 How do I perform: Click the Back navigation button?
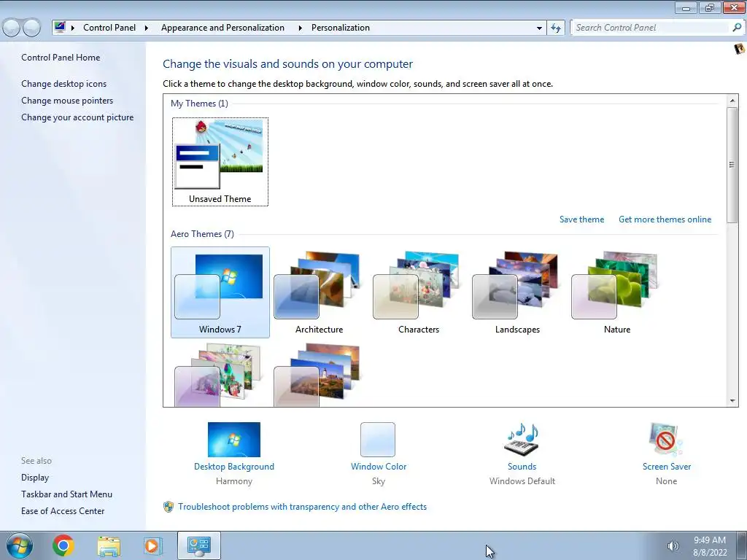[11, 28]
